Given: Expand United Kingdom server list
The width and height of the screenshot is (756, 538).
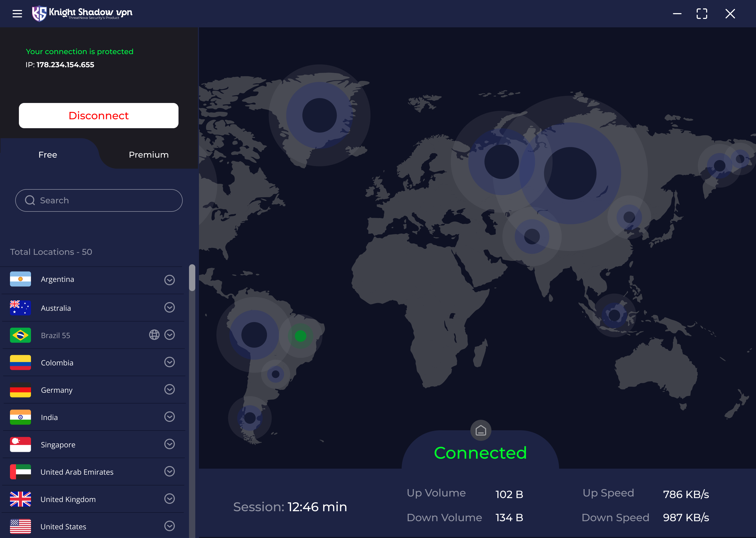Looking at the screenshot, I should 170,499.
